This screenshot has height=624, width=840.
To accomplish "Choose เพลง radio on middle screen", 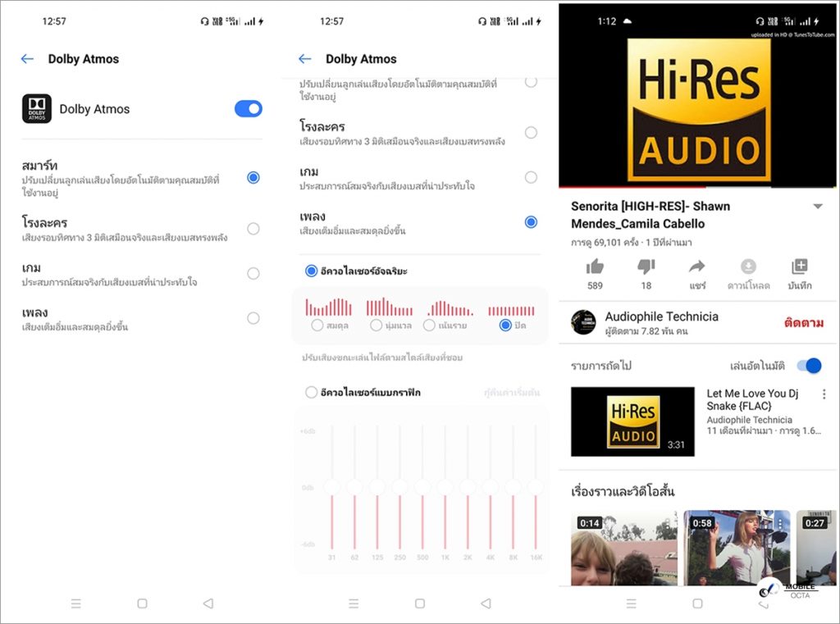I will tap(531, 221).
